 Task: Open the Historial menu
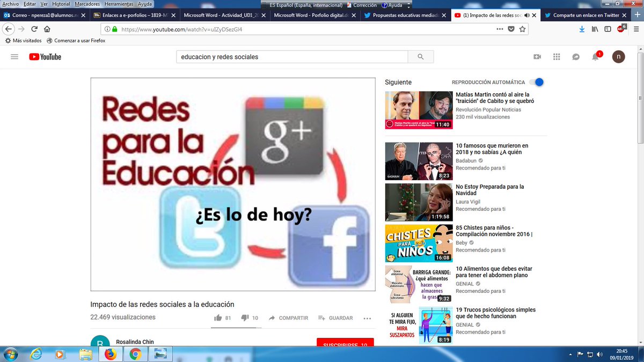click(x=61, y=4)
